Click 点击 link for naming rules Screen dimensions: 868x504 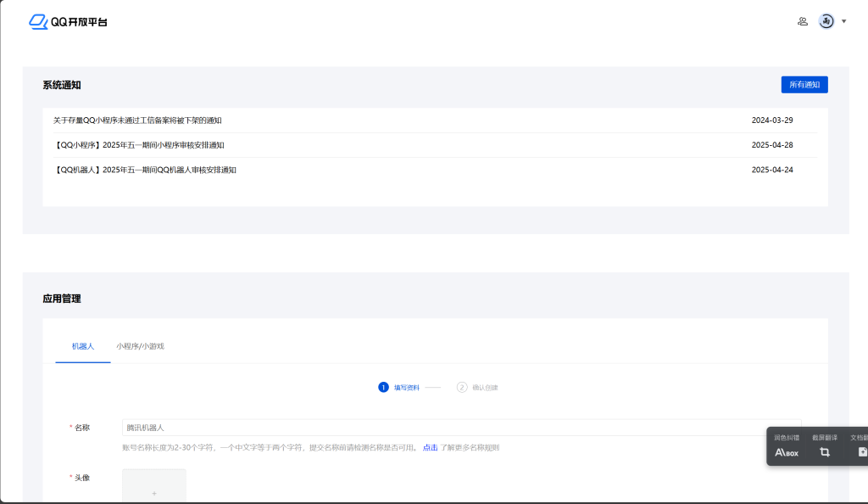point(430,447)
